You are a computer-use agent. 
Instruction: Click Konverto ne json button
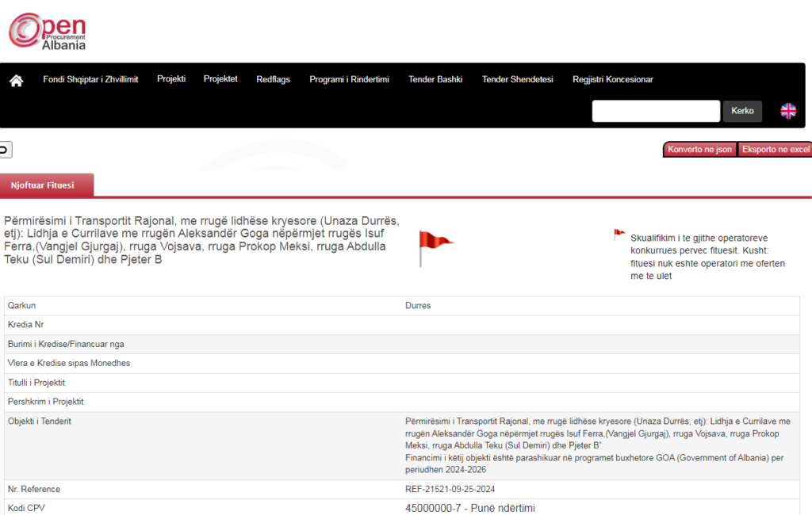pyautogui.click(x=699, y=150)
